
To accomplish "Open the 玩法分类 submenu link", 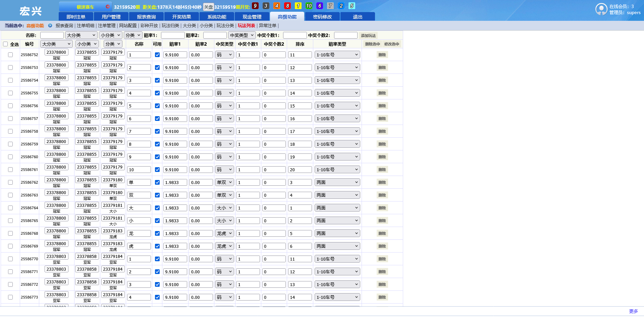I will [x=225, y=26].
